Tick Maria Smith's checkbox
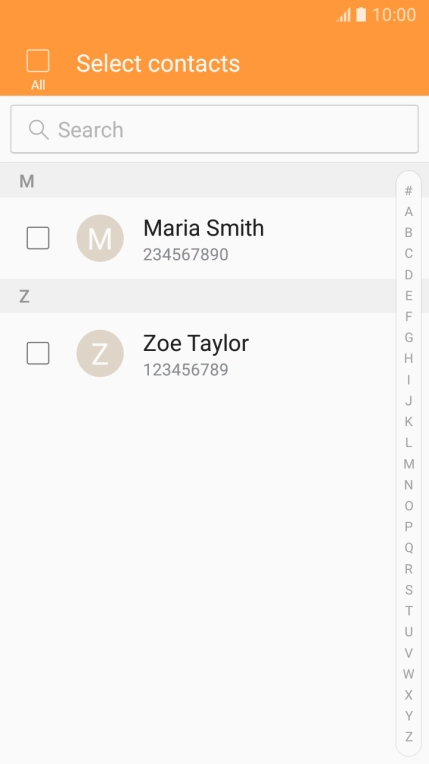 point(38,238)
